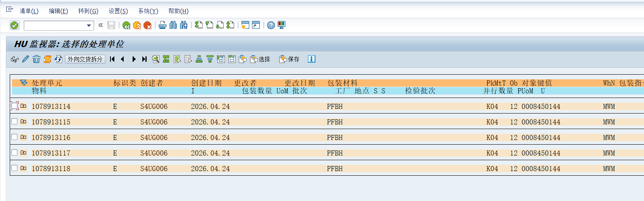This screenshot has height=201, width=644.
Task: Click the Display glasses icon
Action: point(15,59)
